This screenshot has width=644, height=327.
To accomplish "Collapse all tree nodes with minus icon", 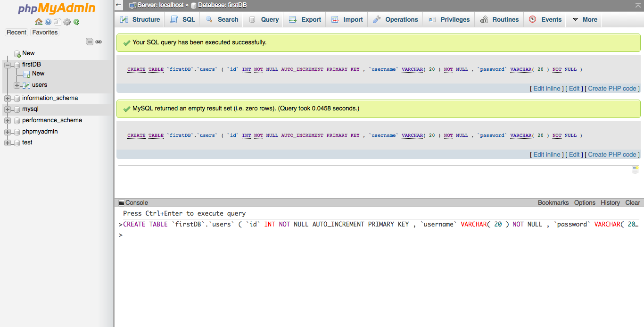I will 90,42.
